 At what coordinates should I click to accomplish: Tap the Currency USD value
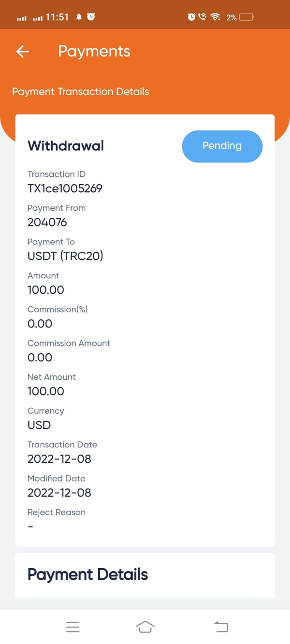tap(39, 425)
